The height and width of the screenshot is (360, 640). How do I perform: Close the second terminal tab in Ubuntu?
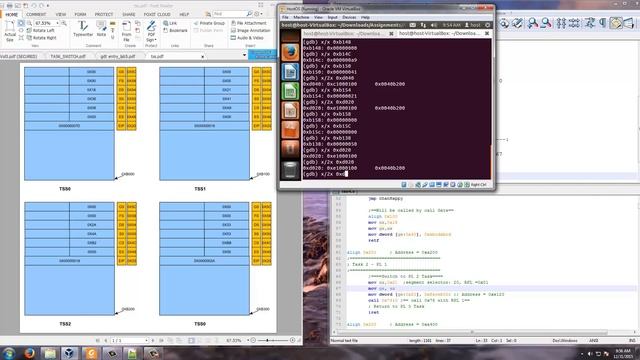[x=487, y=33]
